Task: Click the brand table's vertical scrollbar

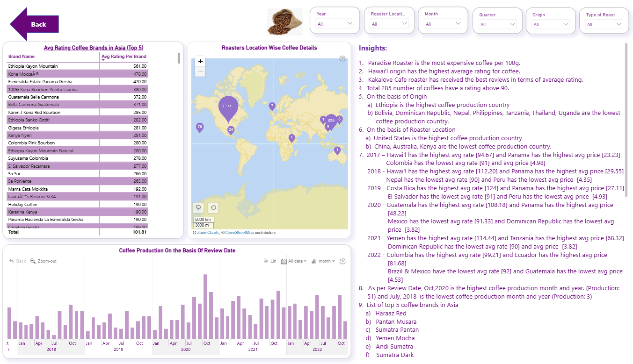Action: (x=179, y=58)
